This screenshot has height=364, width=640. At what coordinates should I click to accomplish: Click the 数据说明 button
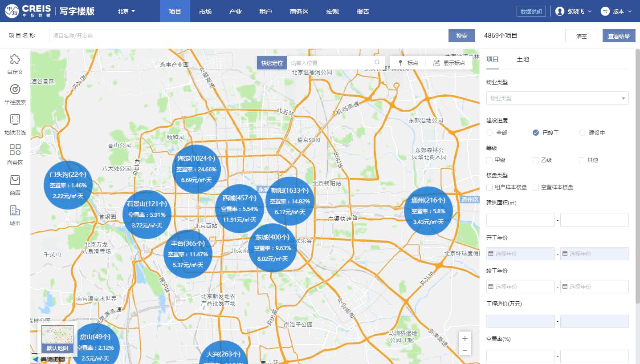click(531, 11)
